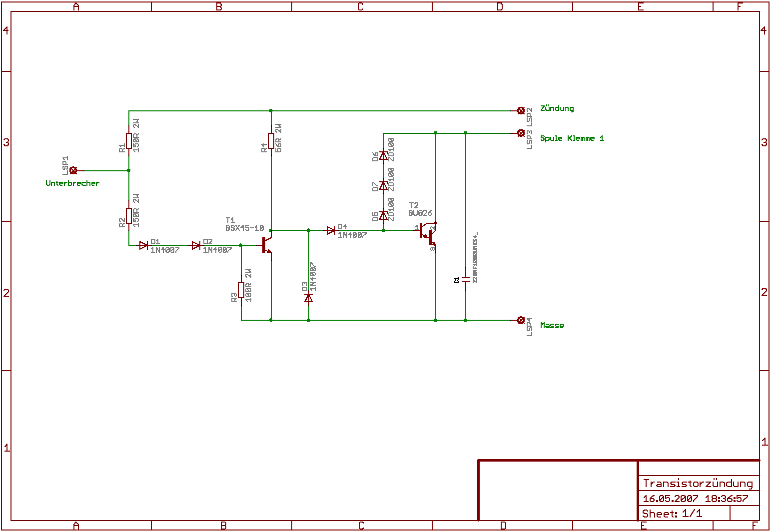Click the LSP4 solder pad
The image size is (772, 532).
(521, 320)
